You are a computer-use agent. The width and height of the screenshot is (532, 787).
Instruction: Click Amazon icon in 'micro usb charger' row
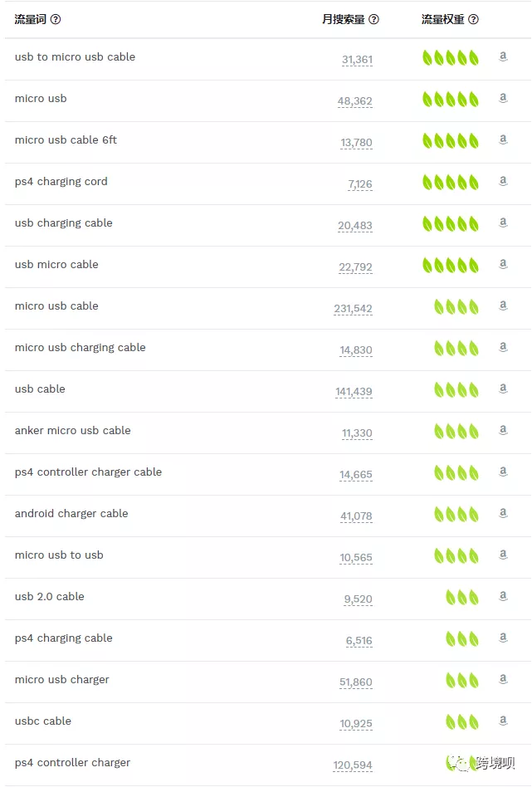pyautogui.click(x=503, y=680)
